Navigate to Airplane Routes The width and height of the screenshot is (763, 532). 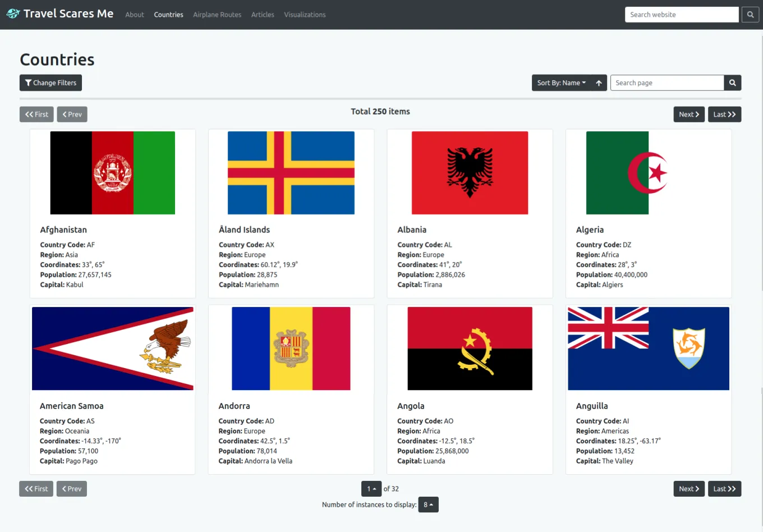click(217, 15)
